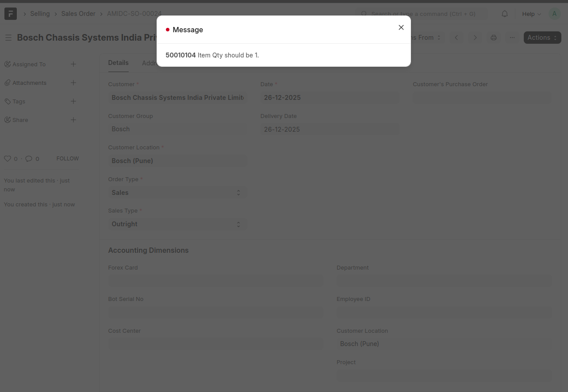Open the Sales Type dropdown
Image resolution: width=568 pixels, height=392 pixels.
click(177, 224)
